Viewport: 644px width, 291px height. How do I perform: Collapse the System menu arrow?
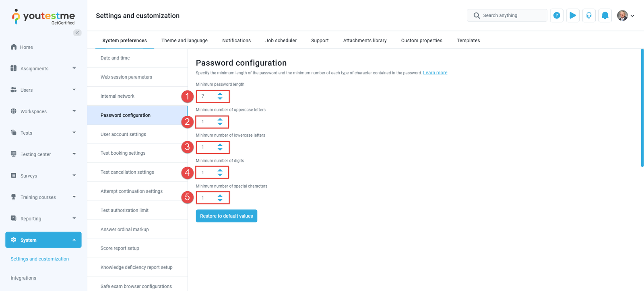click(x=74, y=240)
